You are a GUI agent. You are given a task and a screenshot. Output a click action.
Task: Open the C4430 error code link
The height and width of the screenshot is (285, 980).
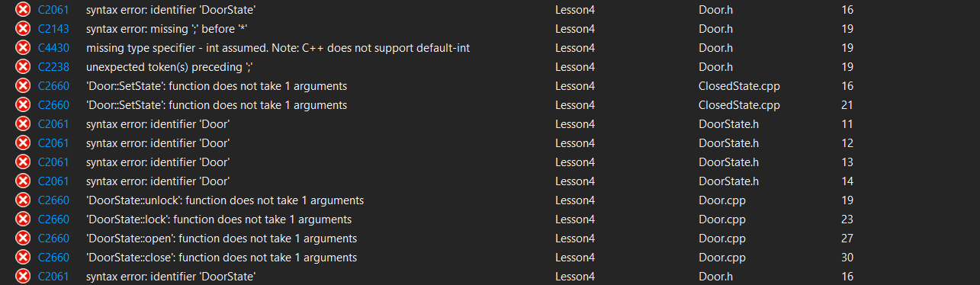tap(53, 48)
